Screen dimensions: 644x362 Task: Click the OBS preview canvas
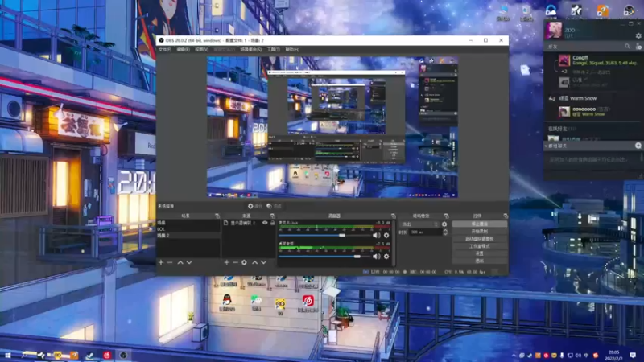pyautogui.click(x=332, y=127)
